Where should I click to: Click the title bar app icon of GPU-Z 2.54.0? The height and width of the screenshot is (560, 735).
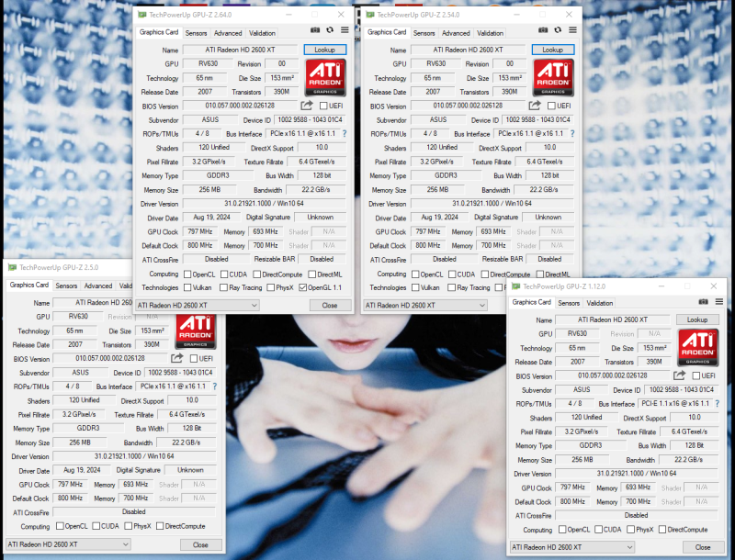[370, 15]
